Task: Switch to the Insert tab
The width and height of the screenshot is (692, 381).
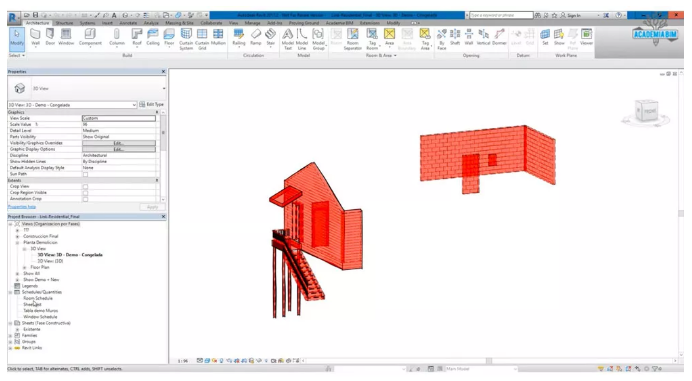Action: pyautogui.click(x=107, y=23)
